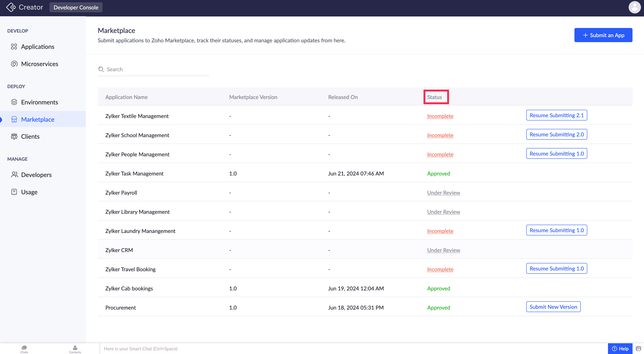Click the search magnifier icon
This screenshot has width=644, height=354.
pyautogui.click(x=101, y=69)
